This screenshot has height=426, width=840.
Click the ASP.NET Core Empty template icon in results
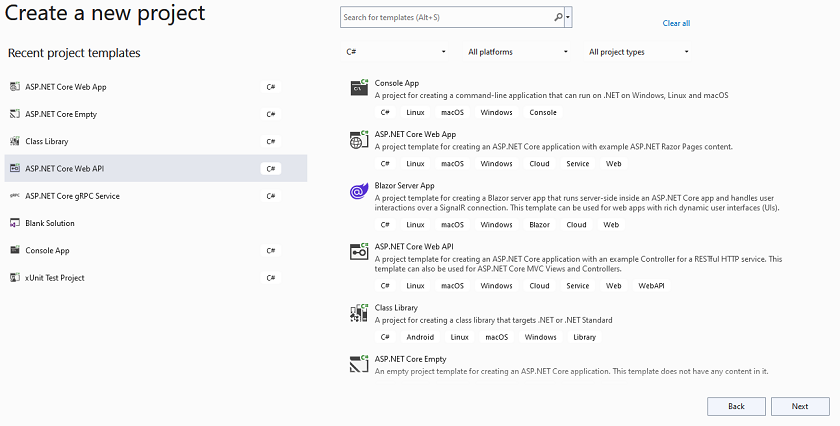click(x=358, y=365)
